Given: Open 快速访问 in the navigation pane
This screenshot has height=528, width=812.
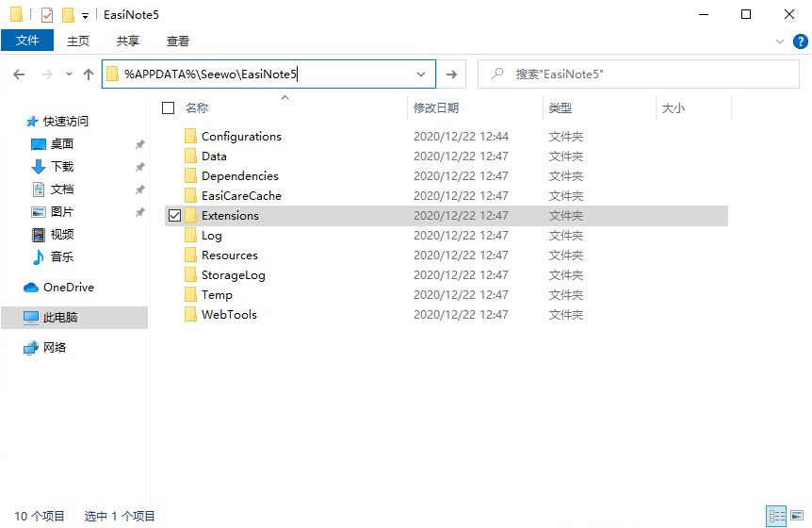Looking at the screenshot, I should click(66, 122).
